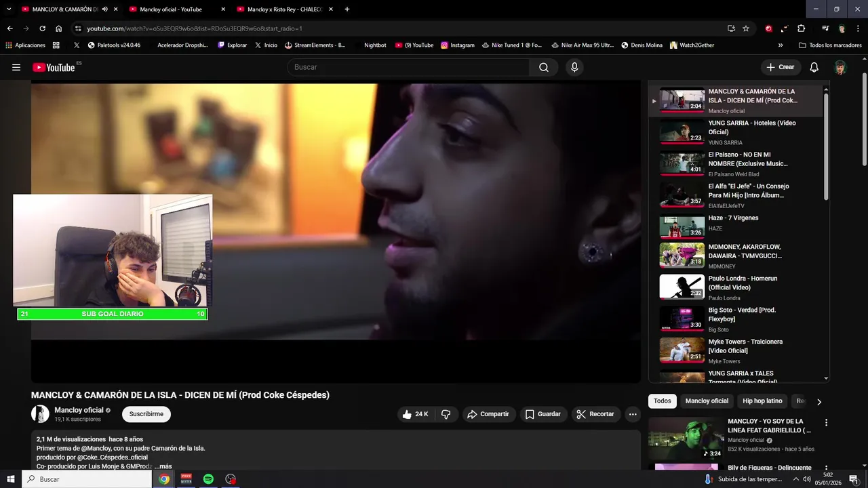The image size is (868, 488).
Task: Save the video with Guardar
Action: 543,414
